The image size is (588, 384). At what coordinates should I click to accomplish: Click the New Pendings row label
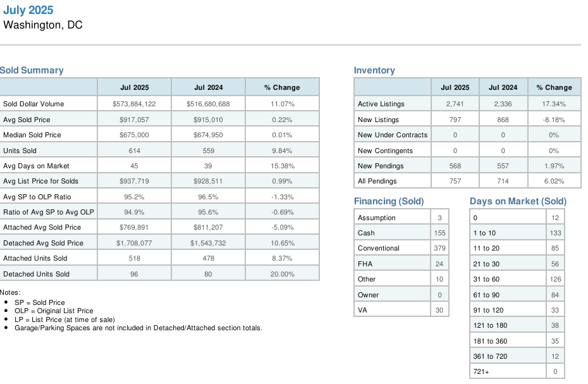tap(381, 166)
